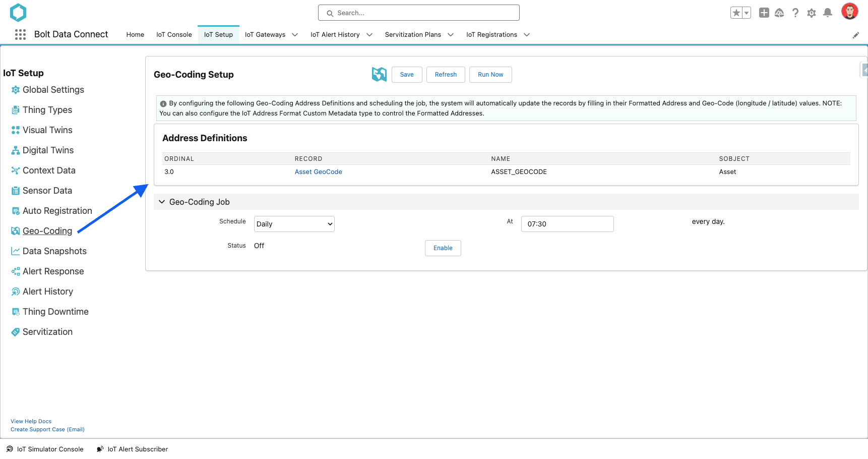This screenshot has width=868, height=459.
Task: Click the Visual Twins icon
Action: click(16, 130)
